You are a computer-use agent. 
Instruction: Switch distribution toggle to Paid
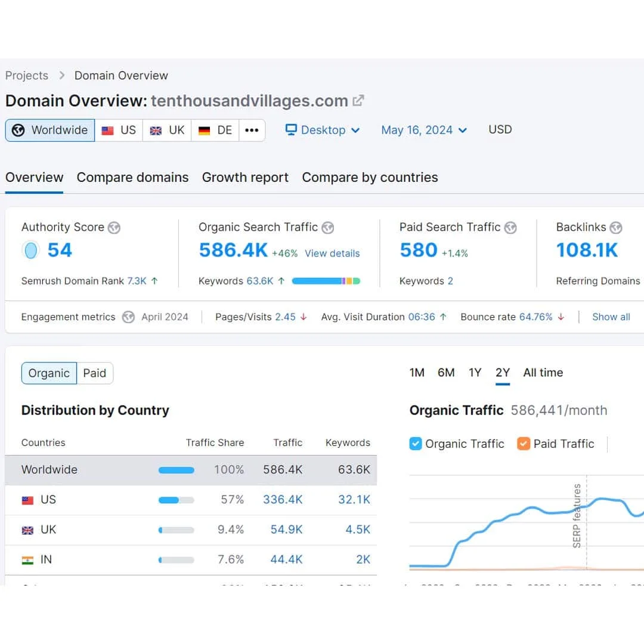pos(95,373)
